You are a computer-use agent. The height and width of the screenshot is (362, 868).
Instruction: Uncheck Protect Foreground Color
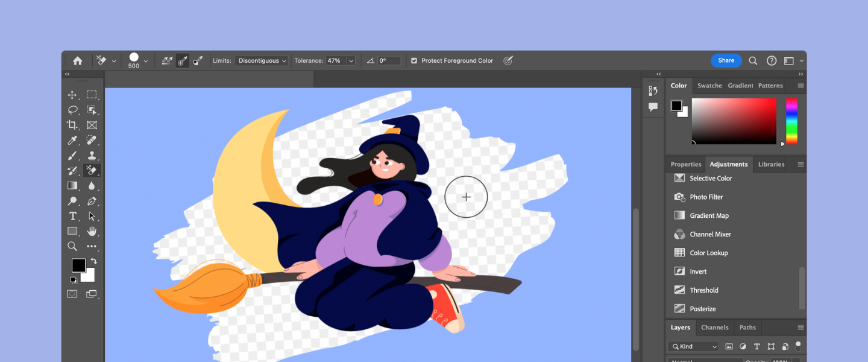point(414,61)
